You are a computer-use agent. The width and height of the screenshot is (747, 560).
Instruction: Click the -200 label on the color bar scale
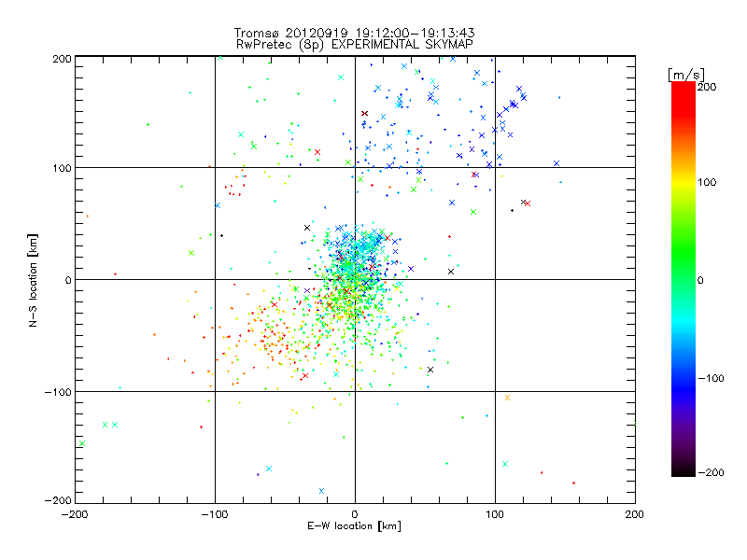click(x=711, y=472)
